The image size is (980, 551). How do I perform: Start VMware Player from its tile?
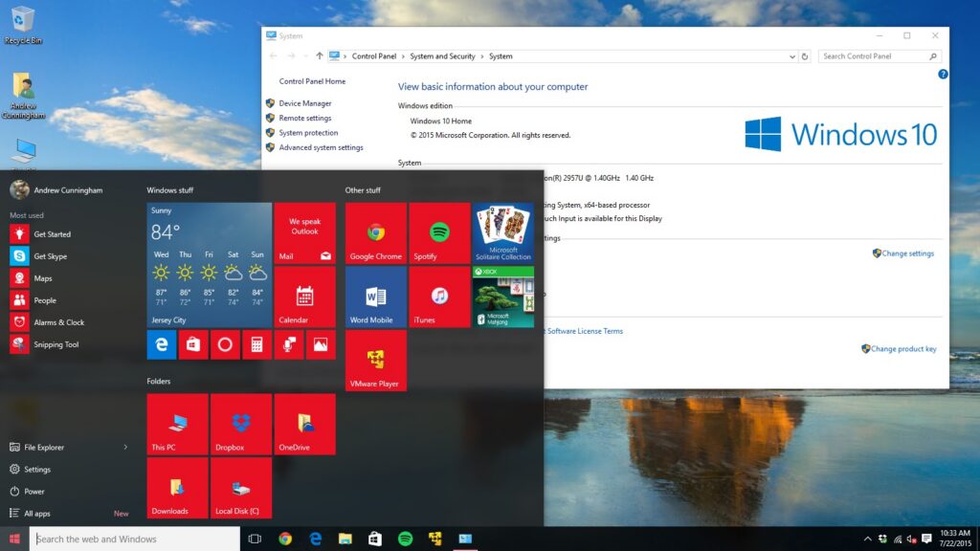pyautogui.click(x=375, y=361)
